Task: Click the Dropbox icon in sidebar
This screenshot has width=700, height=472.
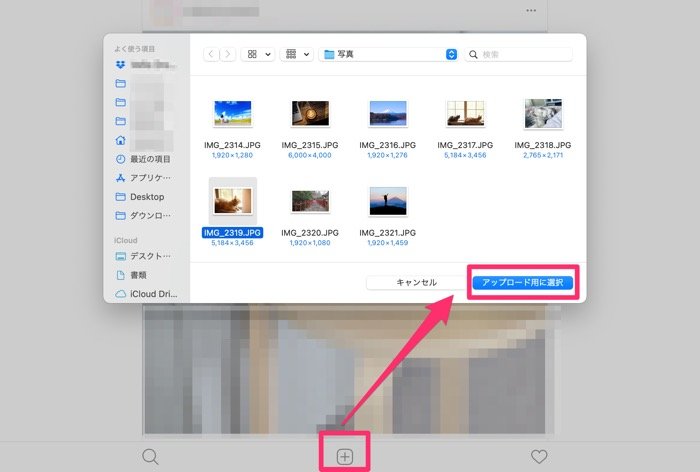Action: [120, 65]
